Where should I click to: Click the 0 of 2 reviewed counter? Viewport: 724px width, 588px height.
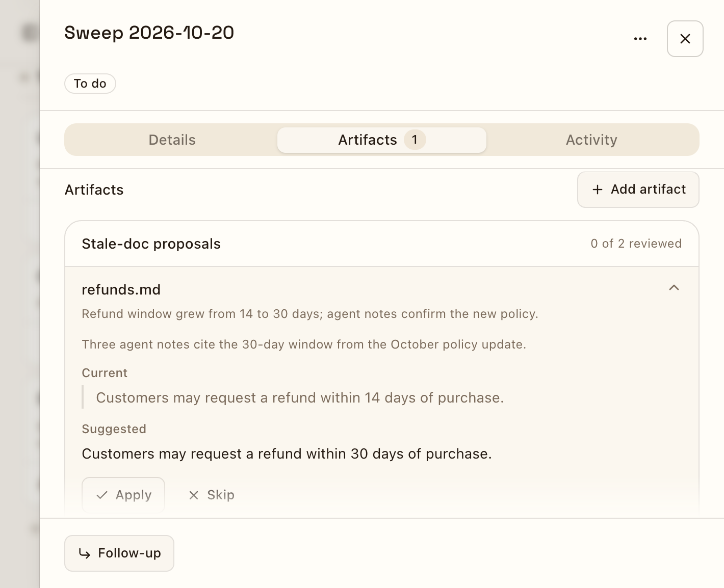[636, 244]
